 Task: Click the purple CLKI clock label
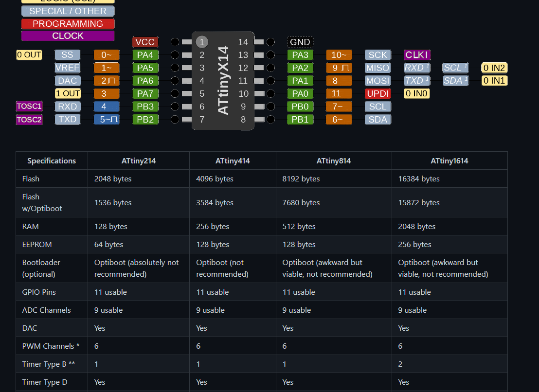tap(417, 55)
